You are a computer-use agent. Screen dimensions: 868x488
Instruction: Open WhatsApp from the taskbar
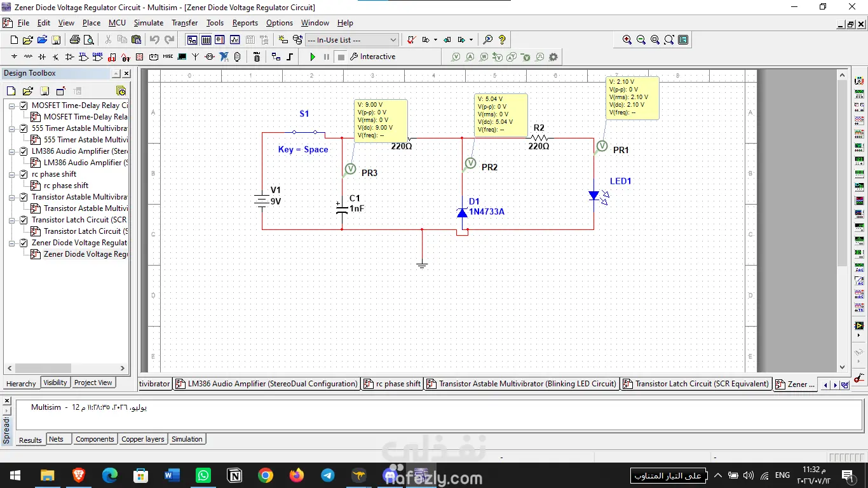[x=203, y=475]
